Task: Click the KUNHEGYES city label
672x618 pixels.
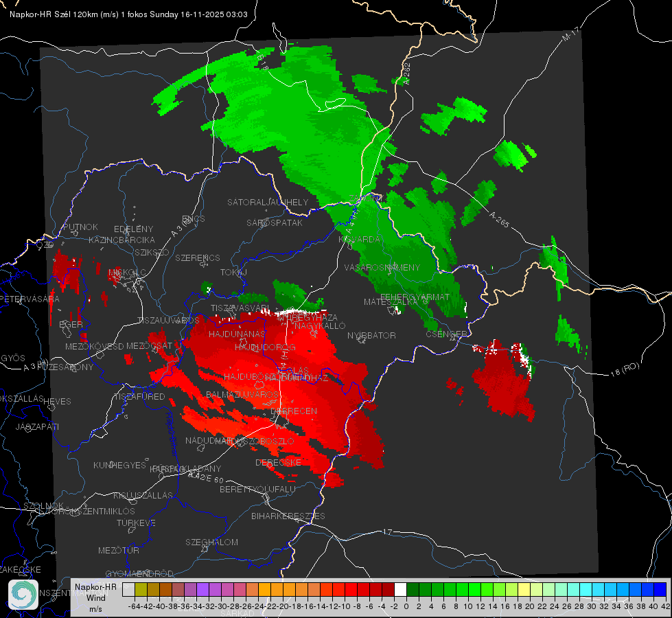Action: pyautogui.click(x=119, y=465)
